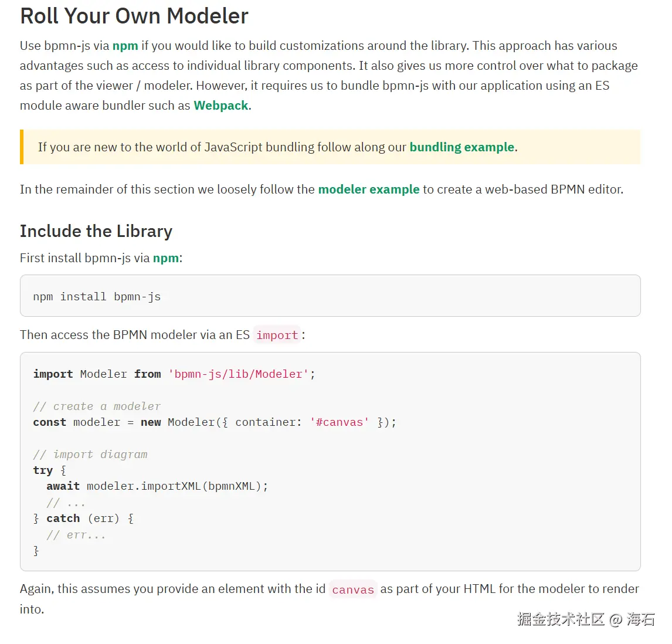Click the catch (err) line
The width and height of the screenshot is (672, 644).
coord(83,518)
